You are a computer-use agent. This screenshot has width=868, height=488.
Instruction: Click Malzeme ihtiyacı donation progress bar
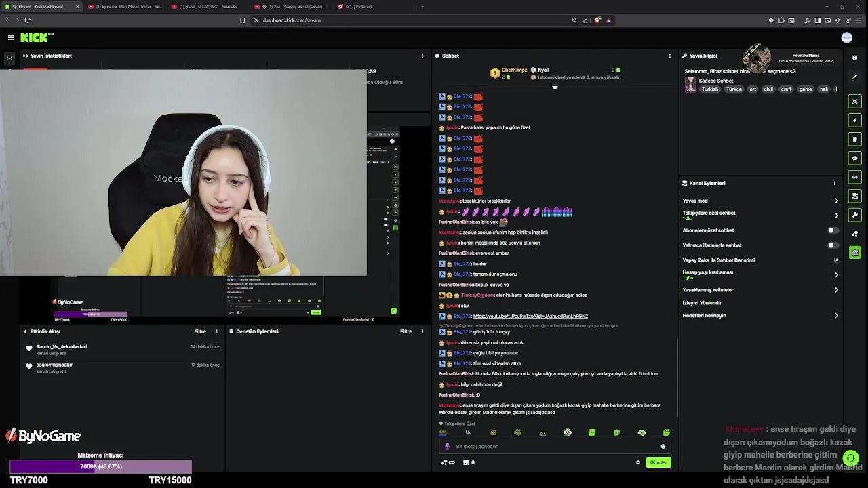[x=100, y=466]
